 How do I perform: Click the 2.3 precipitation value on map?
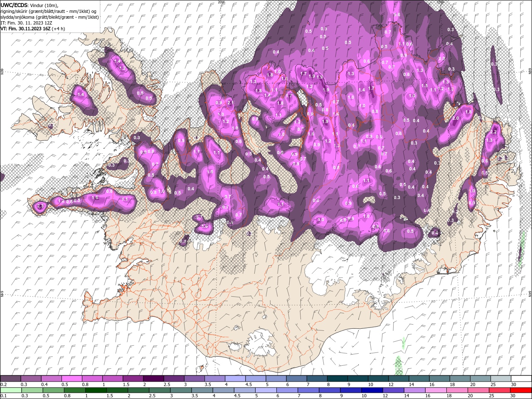pyautogui.click(x=40, y=206)
